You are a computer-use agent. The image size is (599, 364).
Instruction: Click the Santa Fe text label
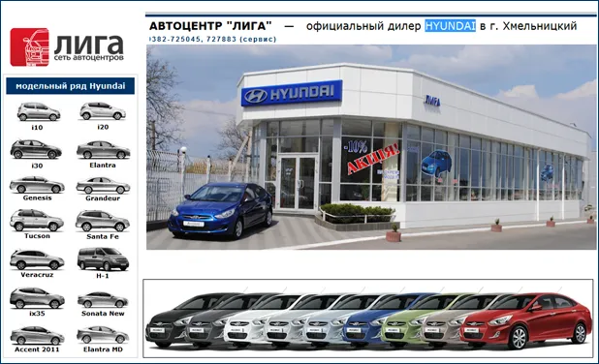103,236
